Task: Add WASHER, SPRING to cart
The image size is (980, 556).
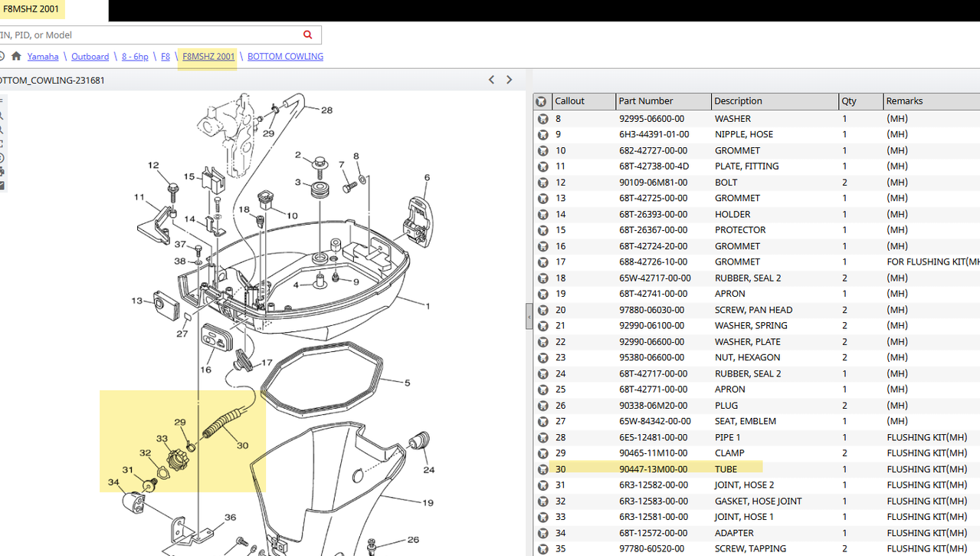Action: tap(542, 326)
